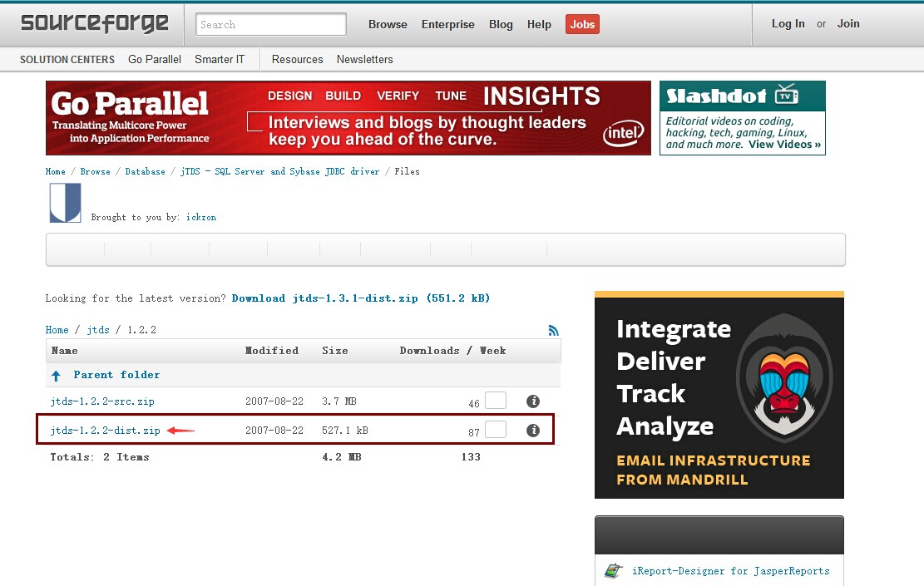Click total downloads '133' value

[471, 457]
